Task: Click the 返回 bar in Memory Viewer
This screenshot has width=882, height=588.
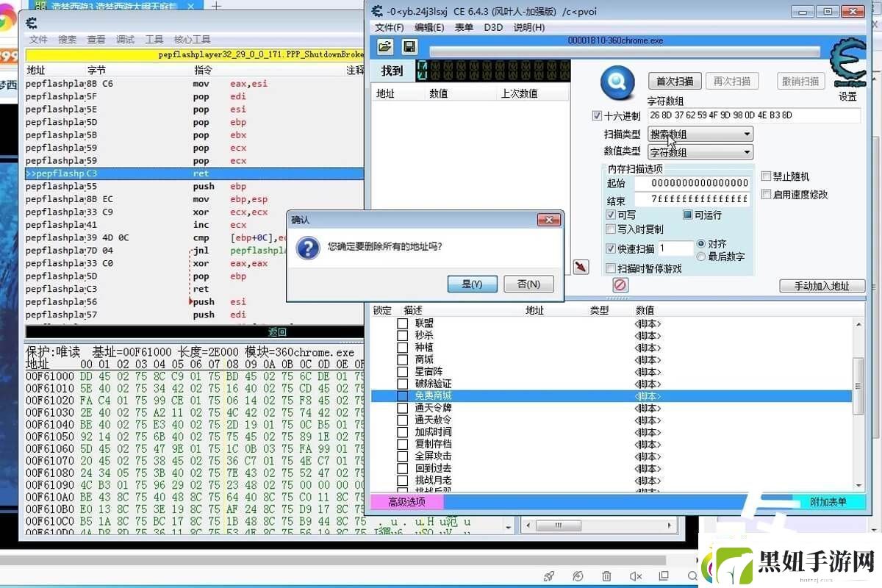Action: tap(195, 332)
